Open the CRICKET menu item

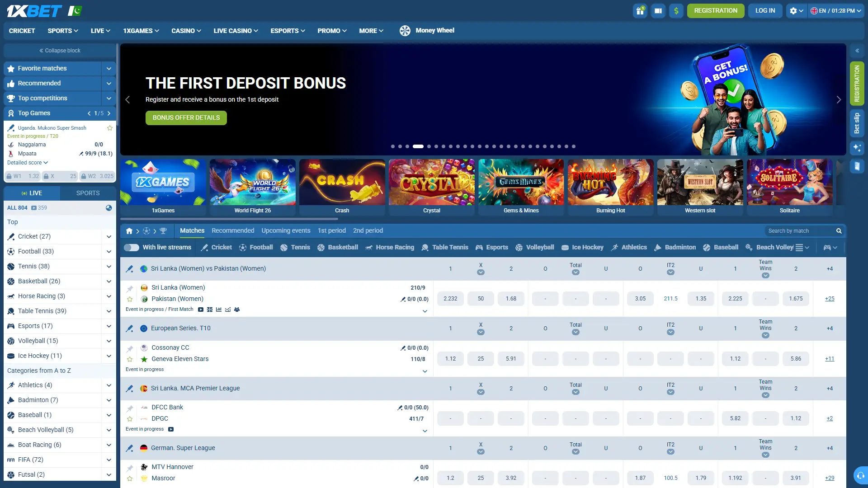pyautogui.click(x=22, y=31)
